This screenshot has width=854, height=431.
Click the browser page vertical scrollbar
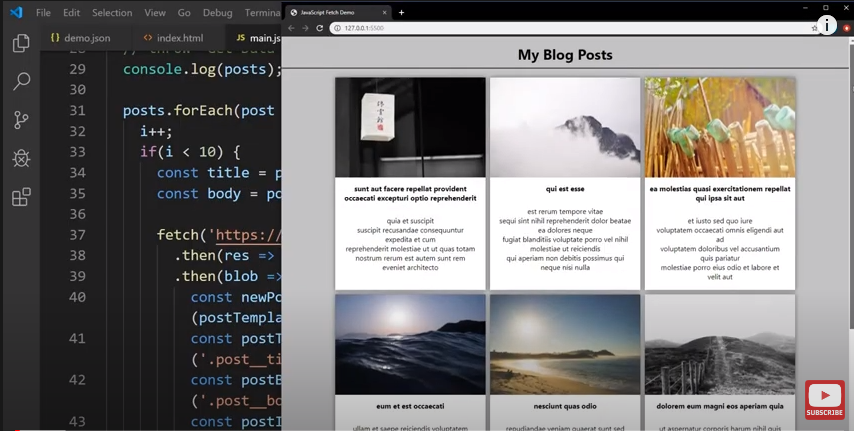click(x=851, y=234)
